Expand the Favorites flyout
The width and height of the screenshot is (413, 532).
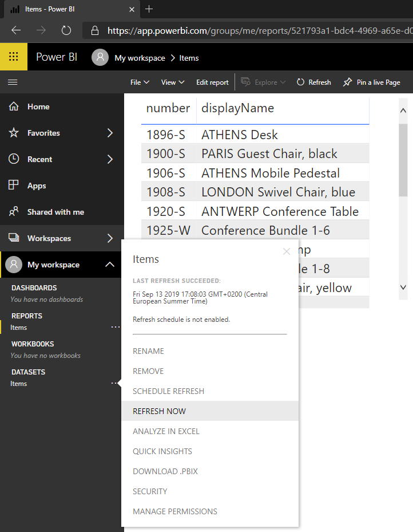click(110, 133)
